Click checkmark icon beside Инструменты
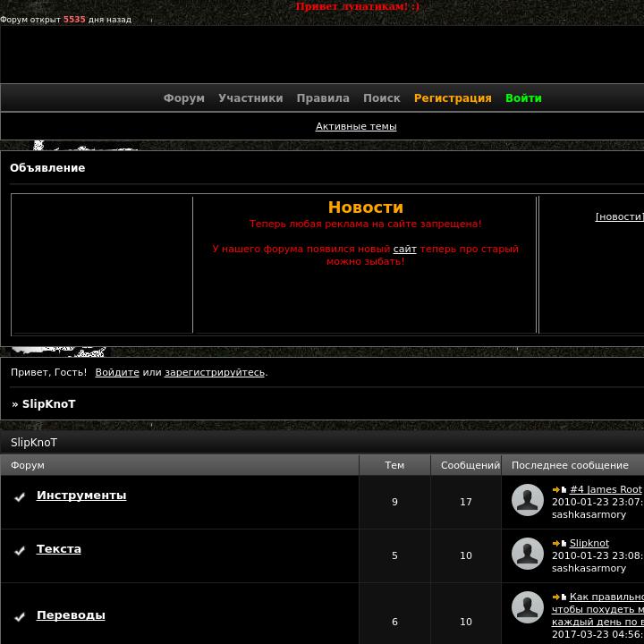Screen dimensions: 644x644 coord(20,497)
